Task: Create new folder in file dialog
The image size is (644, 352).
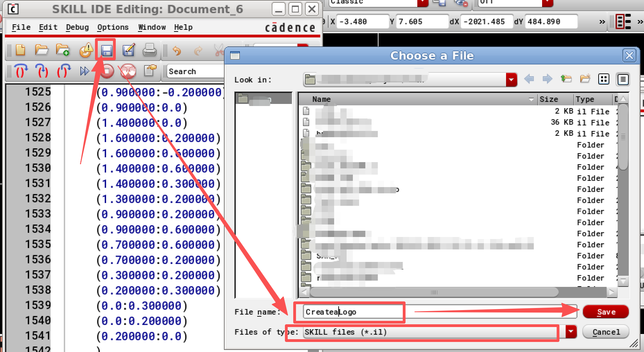Action: [585, 79]
